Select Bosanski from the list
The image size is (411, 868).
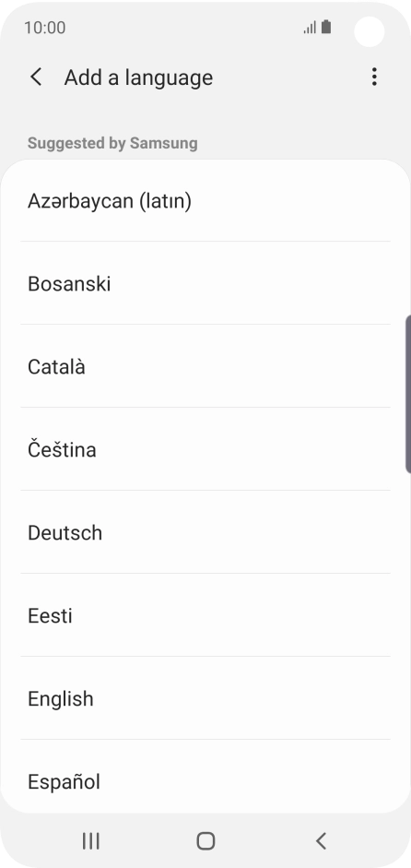tap(205, 283)
